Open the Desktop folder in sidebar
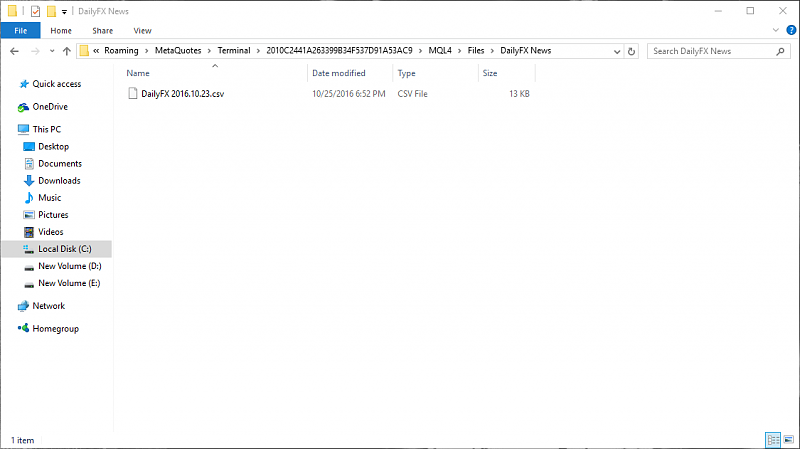The width and height of the screenshot is (800, 449). click(53, 146)
